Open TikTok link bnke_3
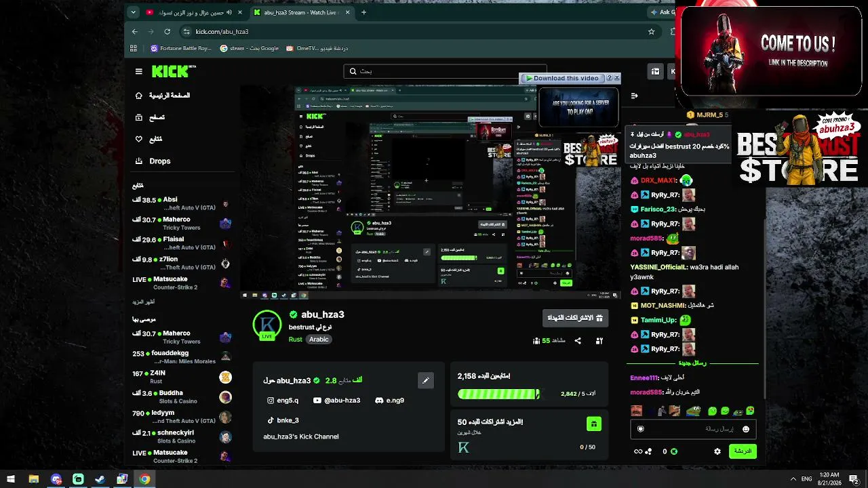 (283, 420)
